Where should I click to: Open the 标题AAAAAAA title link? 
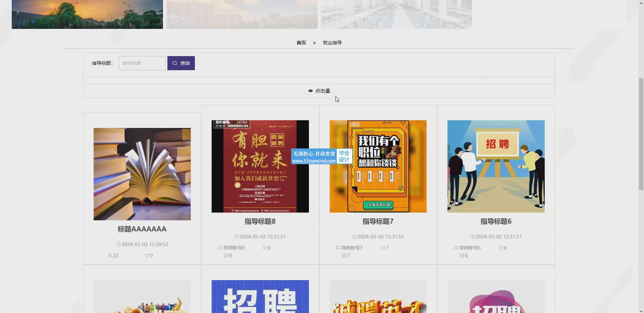coord(142,229)
